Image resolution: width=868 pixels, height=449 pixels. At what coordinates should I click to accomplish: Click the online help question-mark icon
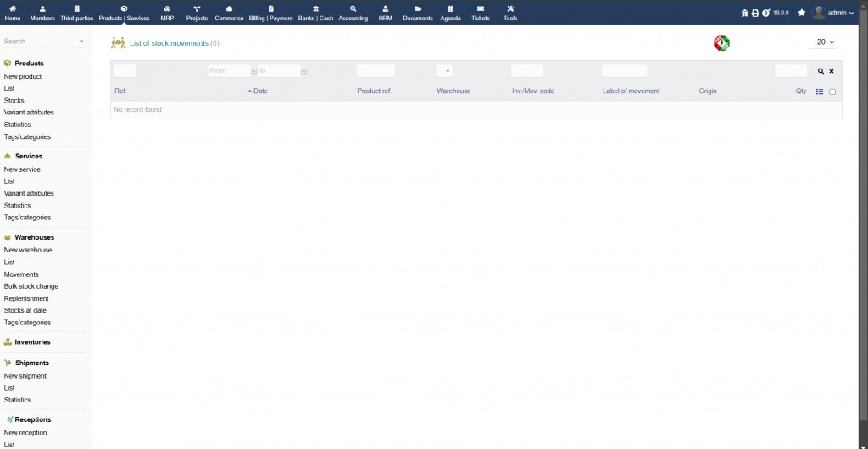click(766, 13)
